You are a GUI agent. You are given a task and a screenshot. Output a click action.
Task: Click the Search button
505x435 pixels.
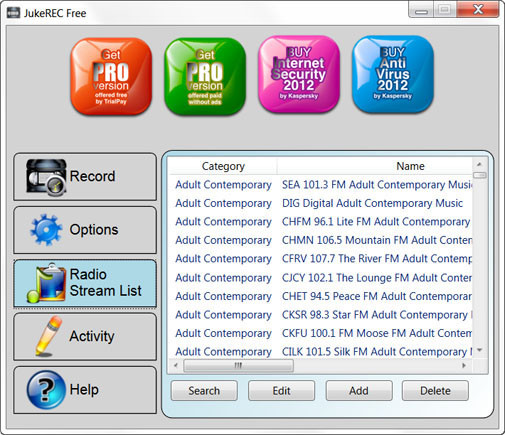click(x=204, y=391)
